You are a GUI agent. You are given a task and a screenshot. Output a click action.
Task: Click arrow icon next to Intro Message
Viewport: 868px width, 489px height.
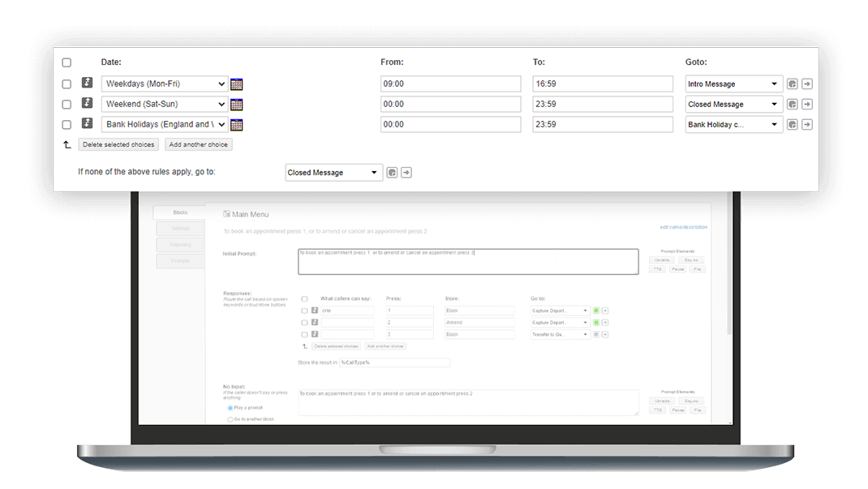[x=807, y=84]
